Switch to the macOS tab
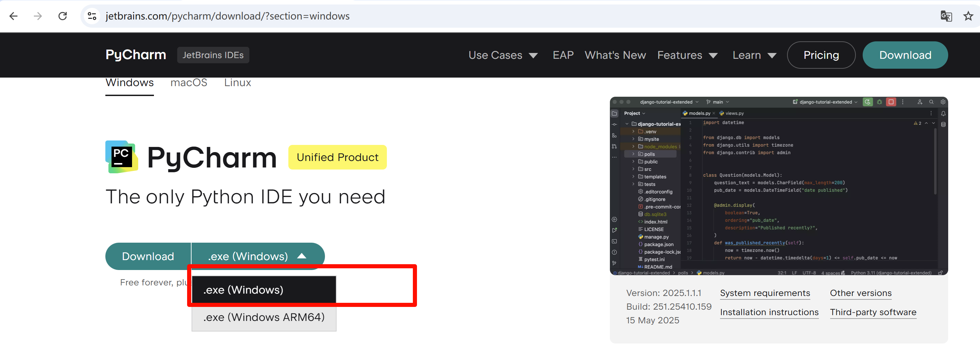980x364 pixels. [189, 83]
